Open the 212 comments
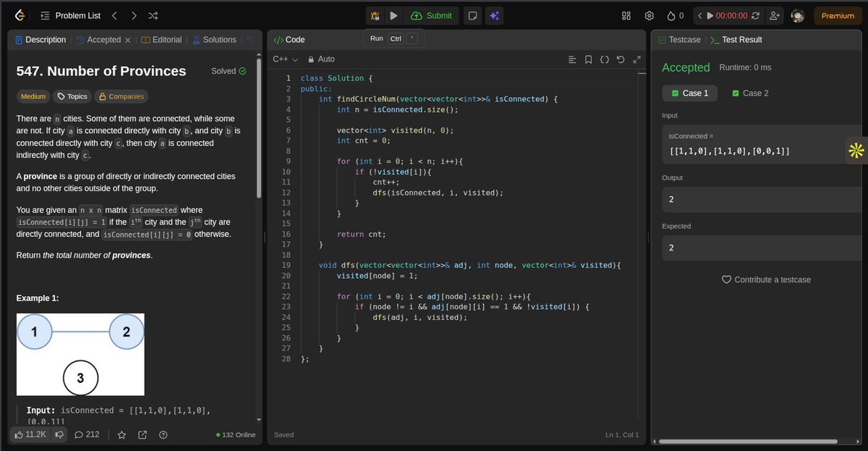The width and height of the screenshot is (868, 451). 87,434
